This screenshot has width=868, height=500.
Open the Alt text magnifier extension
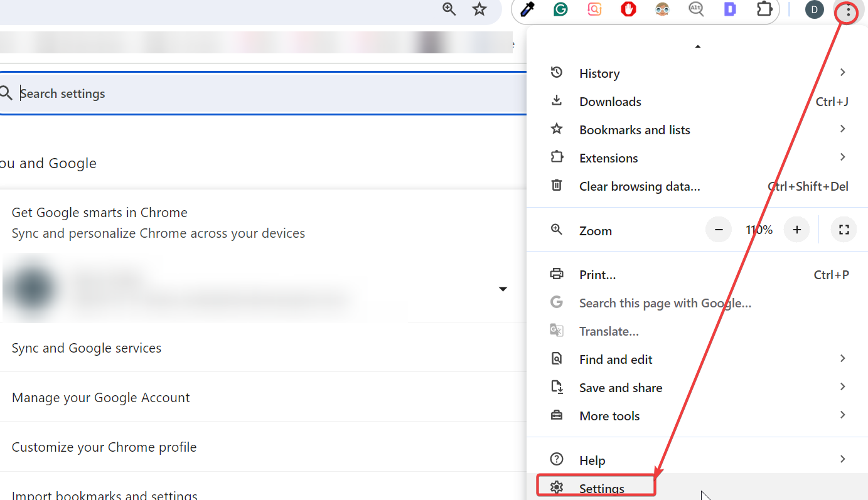pos(696,9)
